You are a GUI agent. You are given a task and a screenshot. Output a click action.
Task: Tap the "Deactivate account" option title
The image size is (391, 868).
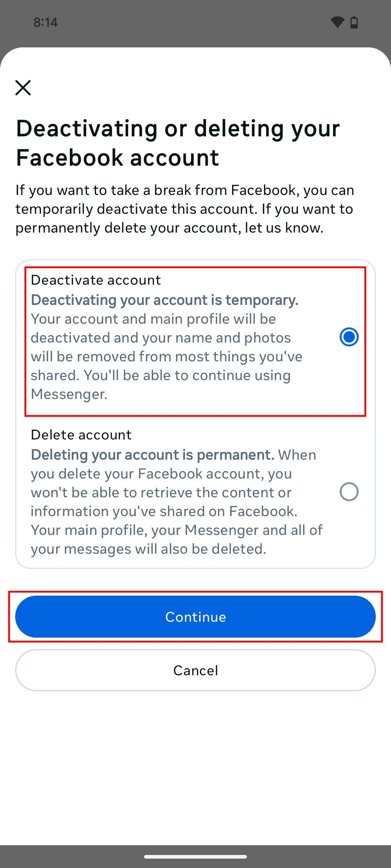96,280
